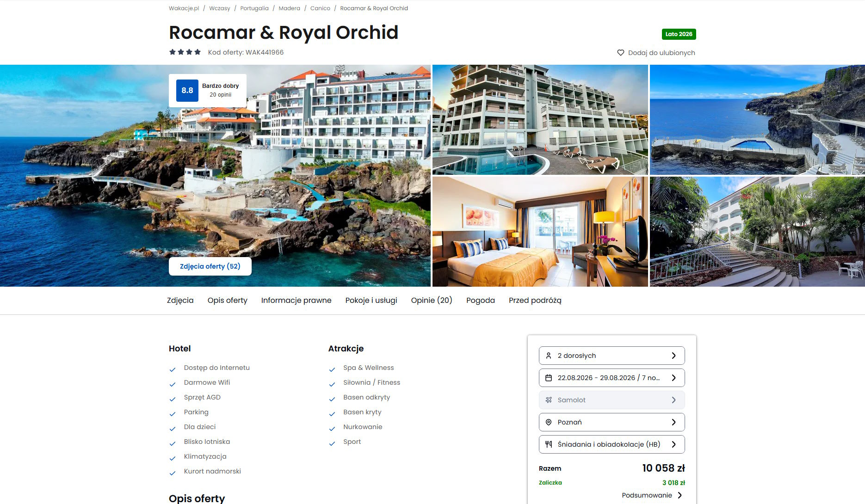
Task: Click the heart favorites icon
Action: click(x=621, y=53)
